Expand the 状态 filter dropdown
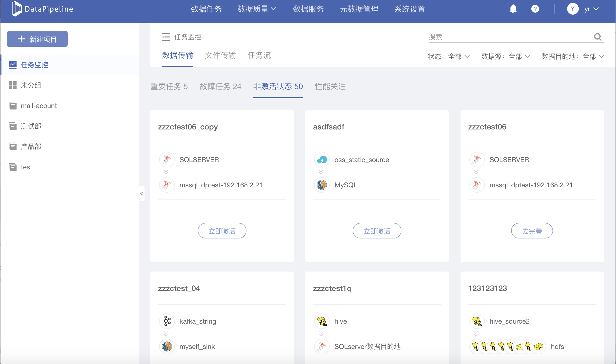Viewport: 616px width, 364px height. [x=458, y=57]
